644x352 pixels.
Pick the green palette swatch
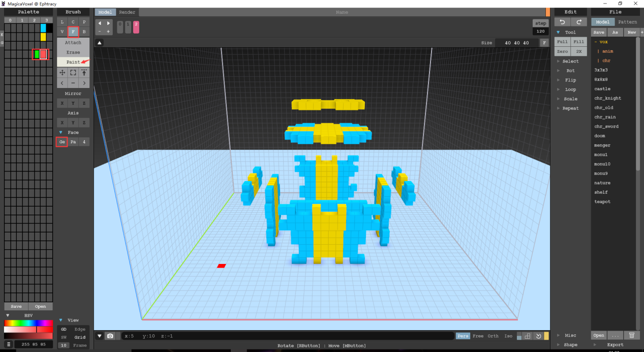pyautogui.click(x=37, y=54)
